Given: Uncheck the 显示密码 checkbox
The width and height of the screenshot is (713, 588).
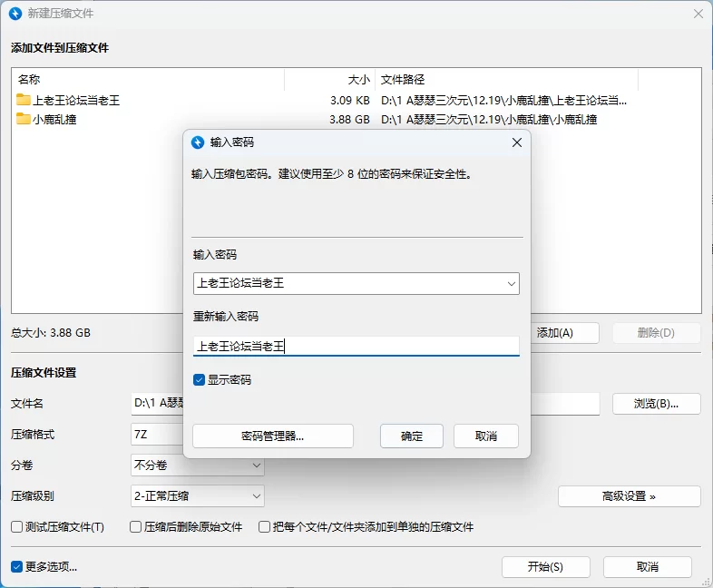Looking at the screenshot, I should click(199, 379).
